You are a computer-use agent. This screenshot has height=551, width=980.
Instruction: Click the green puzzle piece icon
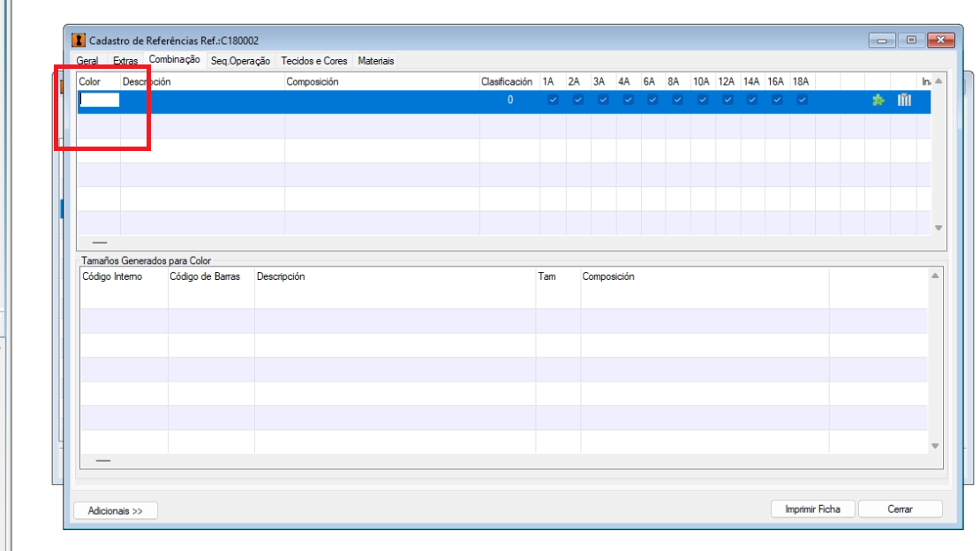click(x=878, y=100)
